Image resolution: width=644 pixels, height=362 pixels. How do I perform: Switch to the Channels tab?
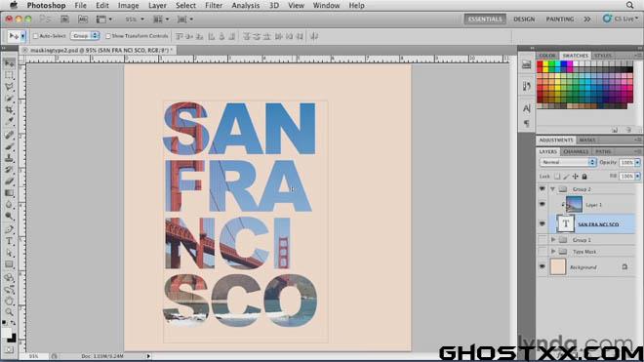[x=576, y=151]
